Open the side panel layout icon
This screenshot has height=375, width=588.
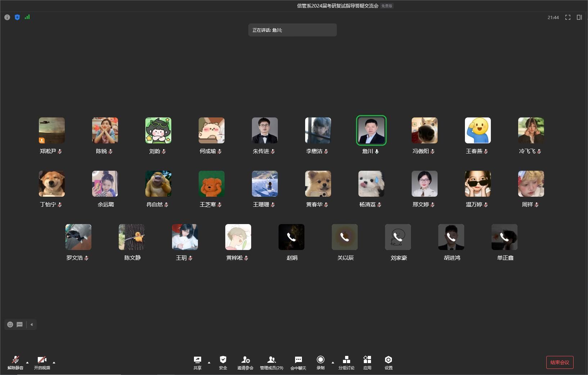point(579,17)
